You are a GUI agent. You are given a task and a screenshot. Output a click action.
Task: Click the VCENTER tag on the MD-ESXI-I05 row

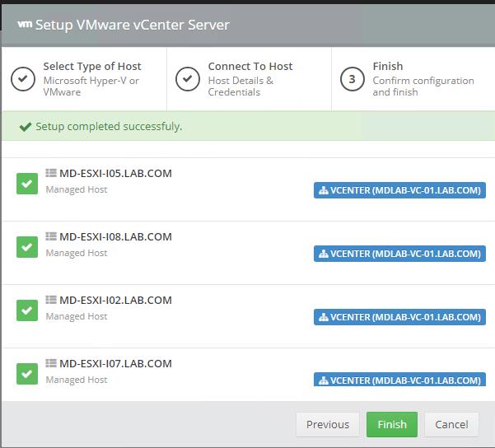(399, 190)
